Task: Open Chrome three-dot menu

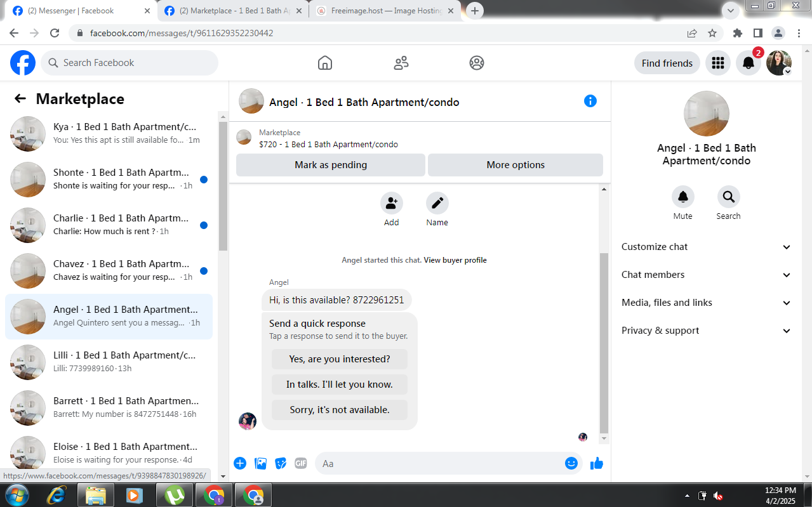Action: [x=799, y=33]
